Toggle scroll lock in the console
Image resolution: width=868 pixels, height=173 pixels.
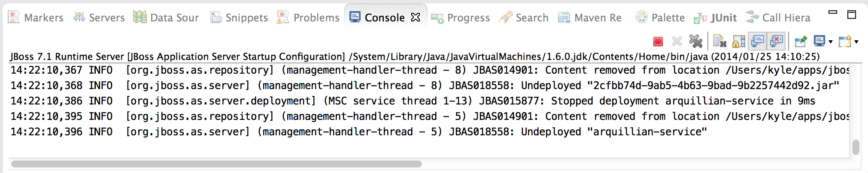738,41
